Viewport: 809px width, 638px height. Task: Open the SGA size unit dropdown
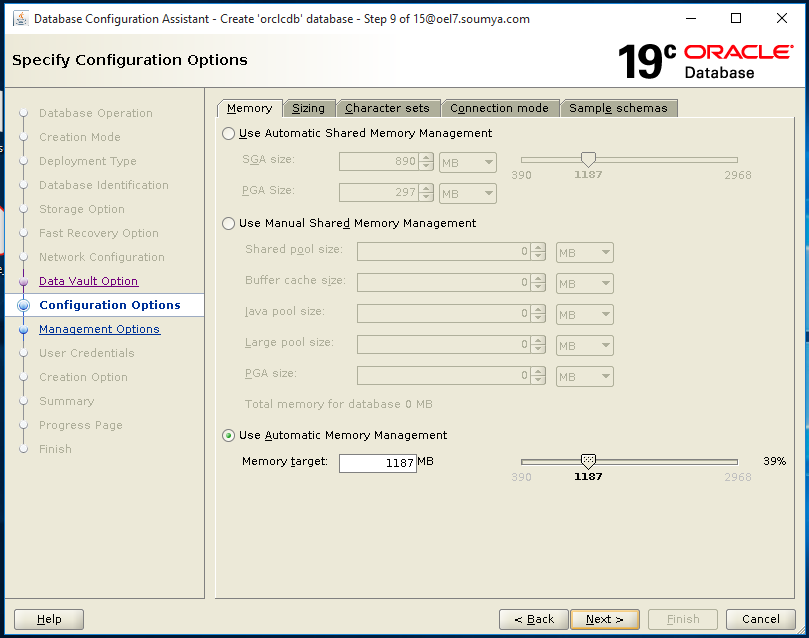(468, 162)
